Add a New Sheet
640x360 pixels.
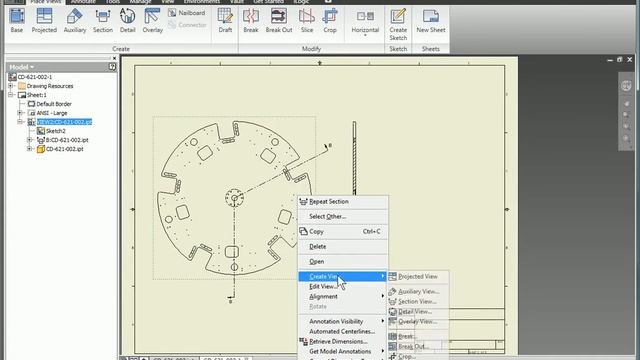point(431,20)
